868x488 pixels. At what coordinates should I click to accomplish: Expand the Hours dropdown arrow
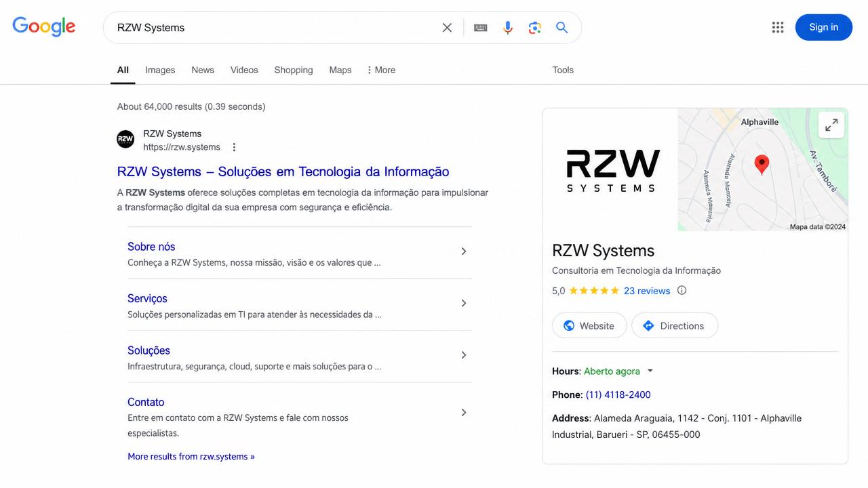(x=650, y=371)
